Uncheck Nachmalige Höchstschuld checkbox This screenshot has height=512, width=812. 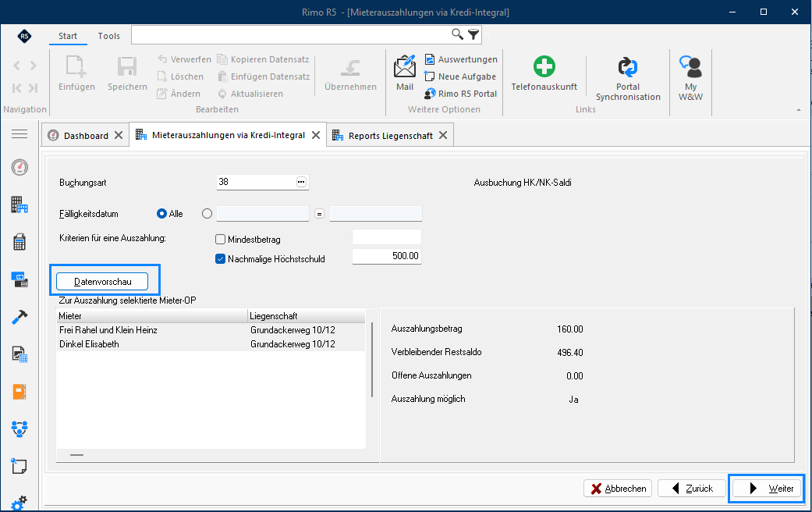point(220,258)
